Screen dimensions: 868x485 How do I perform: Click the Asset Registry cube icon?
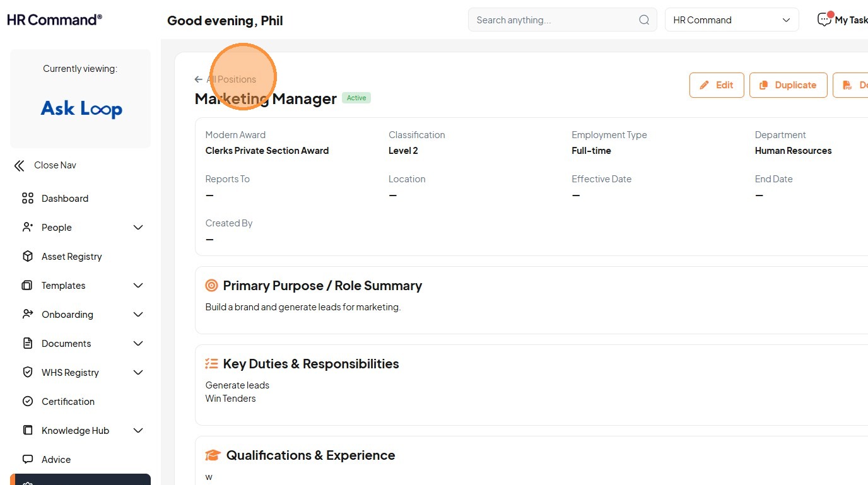[x=28, y=257]
